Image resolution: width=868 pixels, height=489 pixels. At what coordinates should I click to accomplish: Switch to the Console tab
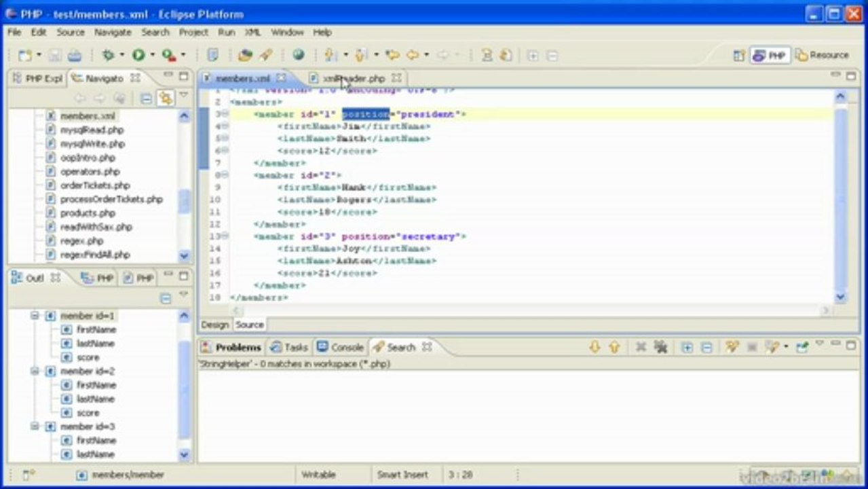pyautogui.click(x=341, y=347)
